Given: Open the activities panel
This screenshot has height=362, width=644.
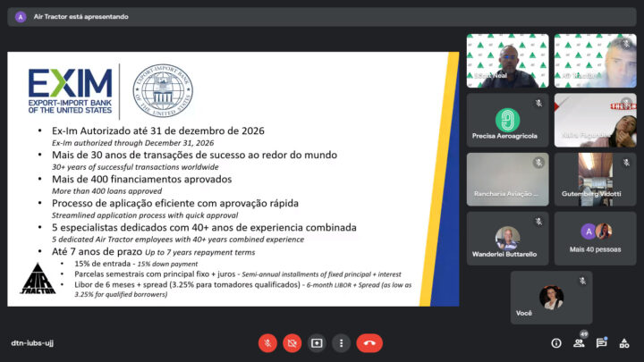Looking at the screenshot, I should point(625,342).
